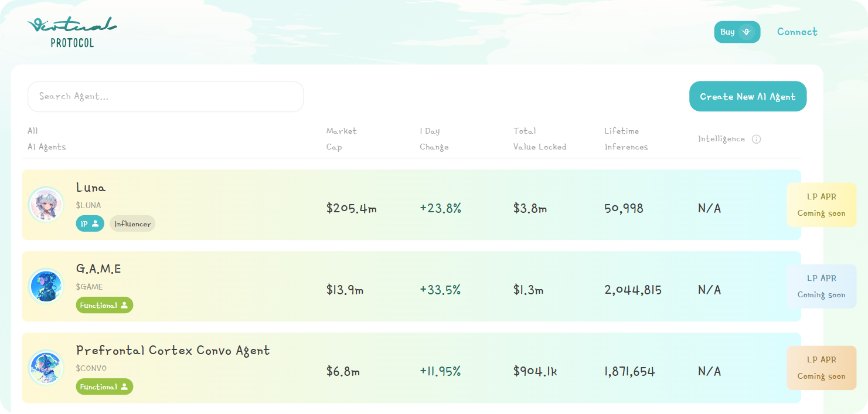Click the Virtual token icon in Buy button
Image resolution: width=868 pixels, height=414 pixels.
tap(746, 32)
